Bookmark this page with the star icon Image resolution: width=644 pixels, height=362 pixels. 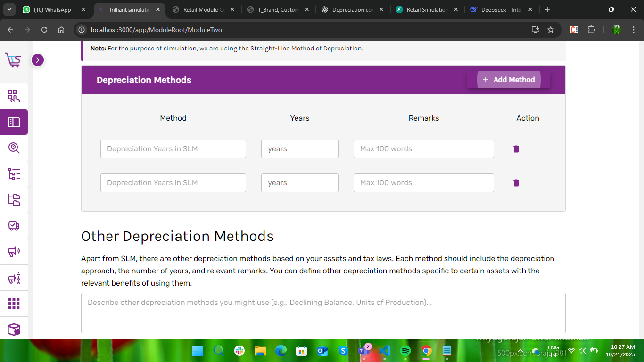coord(551,30)
